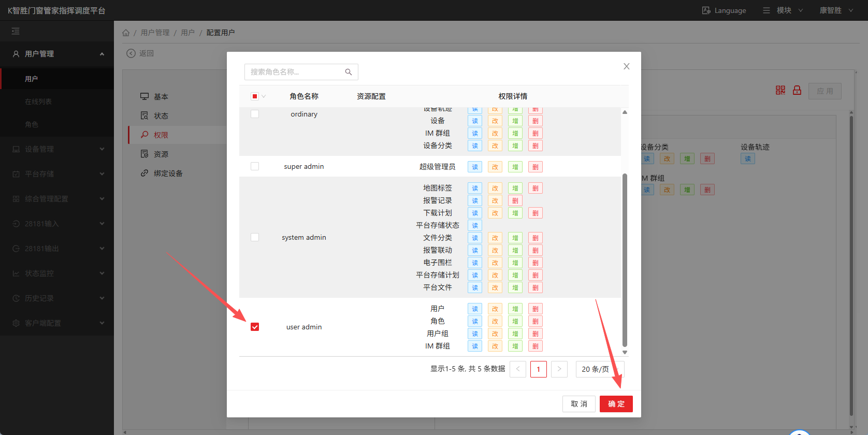868x435 pixels.
Task: Open the 绑定设备 tab
Action: pyautogui.click(x=168, y=173)
